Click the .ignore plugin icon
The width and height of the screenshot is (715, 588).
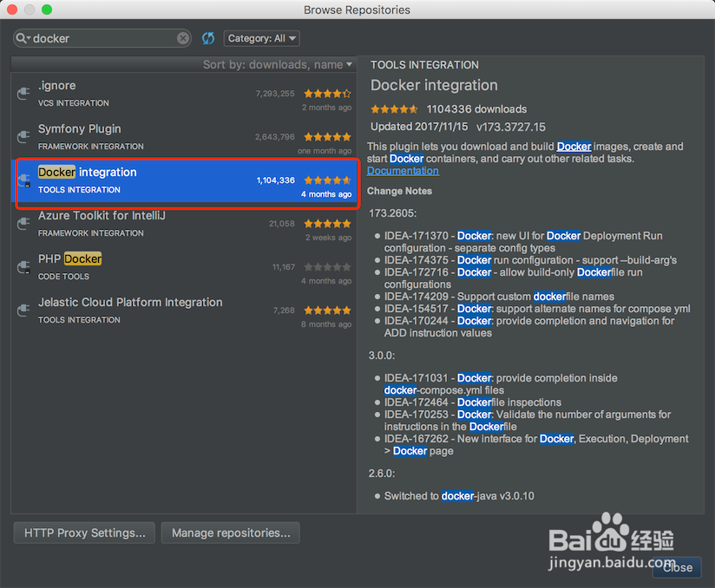23,94
